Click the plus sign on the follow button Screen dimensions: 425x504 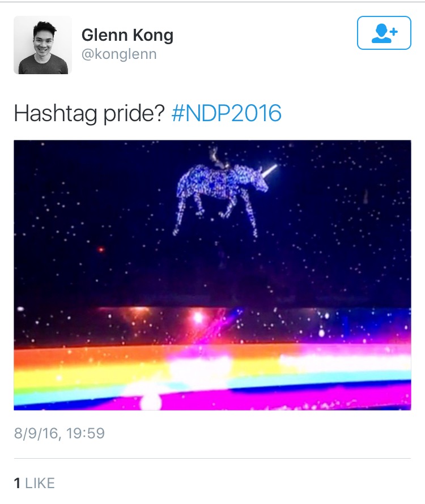click(x=393, y=32)
